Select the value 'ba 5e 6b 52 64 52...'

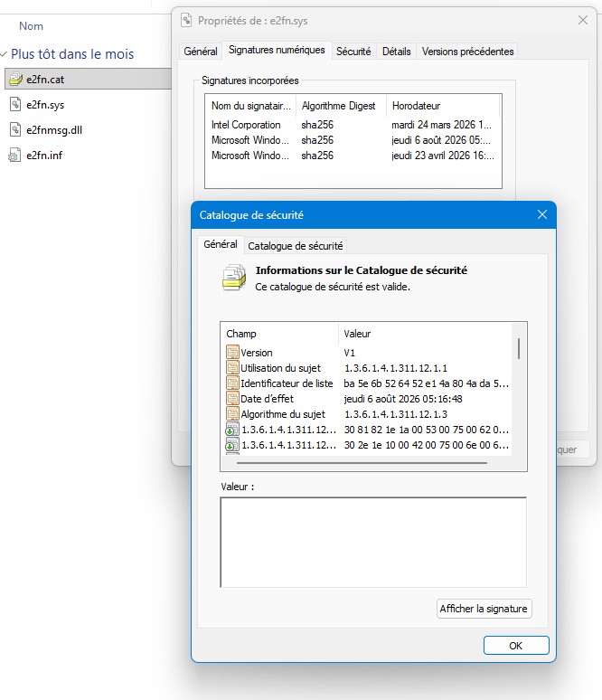pos(426,383)
